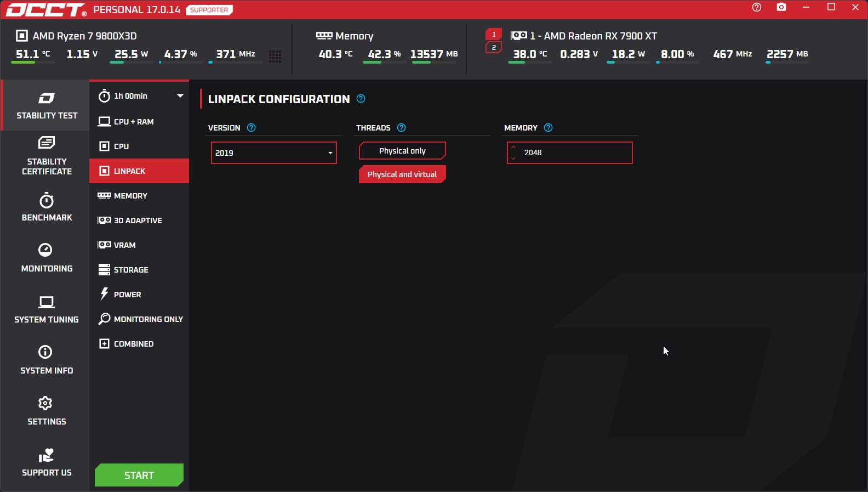The image size is (868, 492).
Task: Click the GPU usage 8.00 % reading
Action: coord(678,54)
